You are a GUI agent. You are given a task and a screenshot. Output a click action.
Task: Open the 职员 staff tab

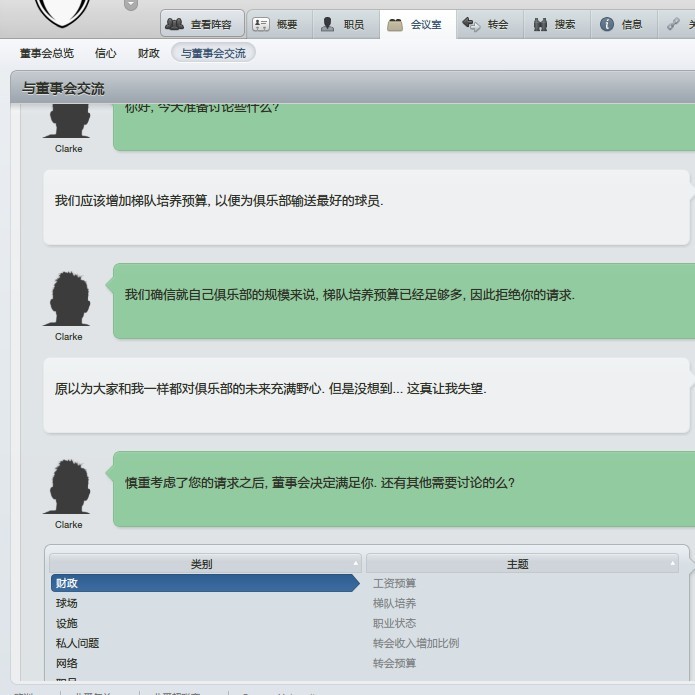(346, 24)
